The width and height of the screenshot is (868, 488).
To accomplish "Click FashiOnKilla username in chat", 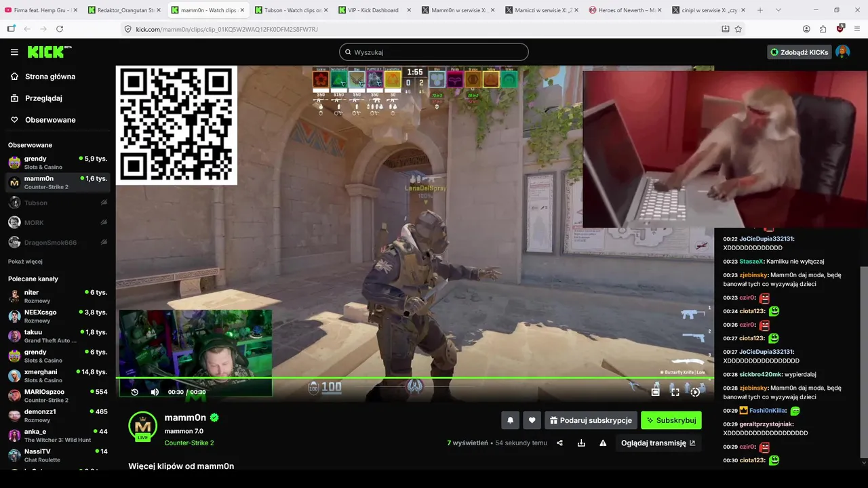I will [x=768, y=411].
